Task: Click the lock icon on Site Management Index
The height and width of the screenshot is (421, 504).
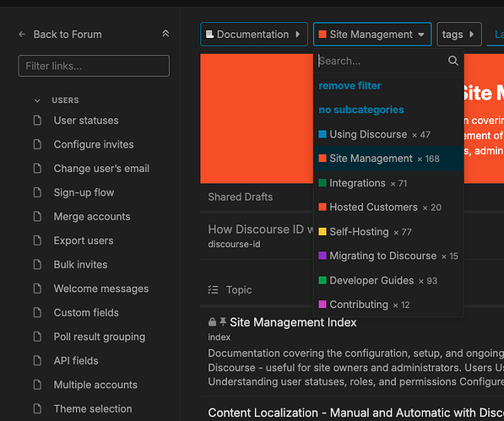Action: pos(212,321)
